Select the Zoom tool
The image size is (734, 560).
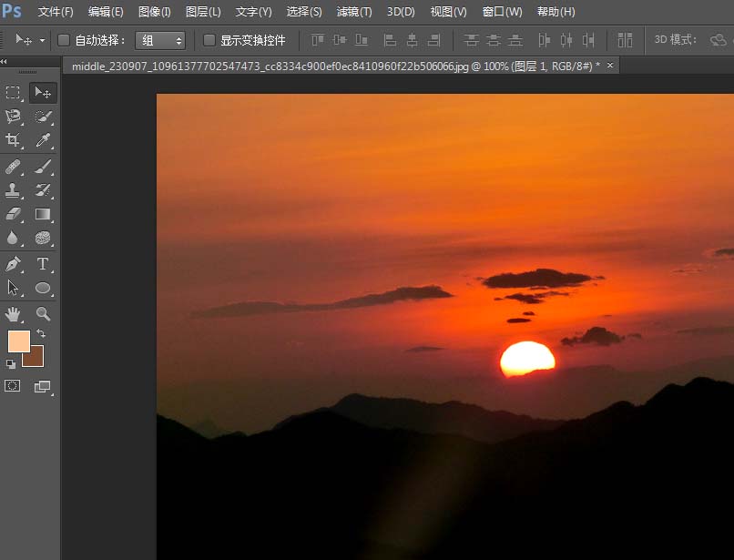[43, 314]
